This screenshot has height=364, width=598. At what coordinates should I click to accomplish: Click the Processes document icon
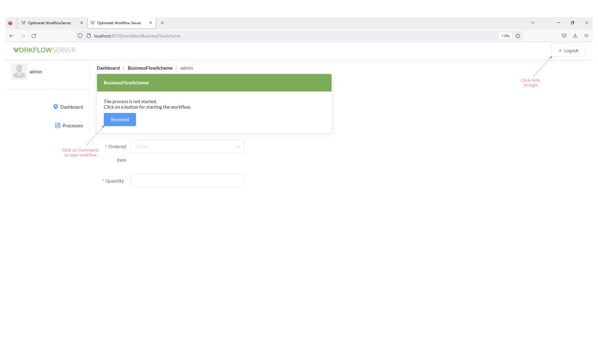(x=58, y=126)
